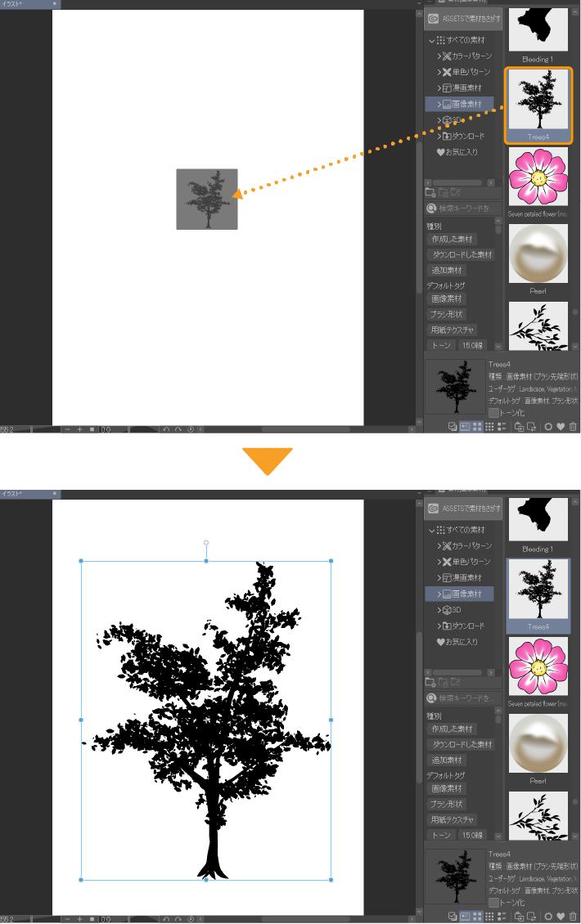Viewport: 581px width, 924px height.
Task: Click the delete folder icon in the upper screenshot
Action: (443, 192)
